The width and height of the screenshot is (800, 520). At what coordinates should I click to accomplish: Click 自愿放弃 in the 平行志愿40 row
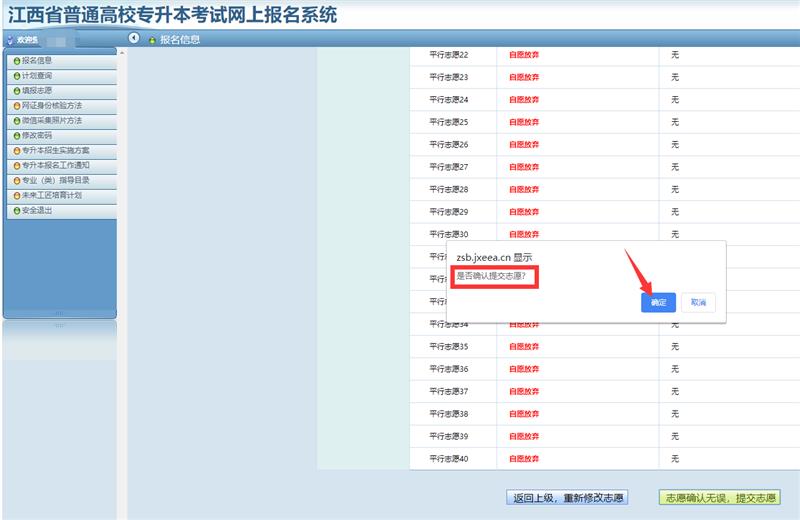coord(524,459)
